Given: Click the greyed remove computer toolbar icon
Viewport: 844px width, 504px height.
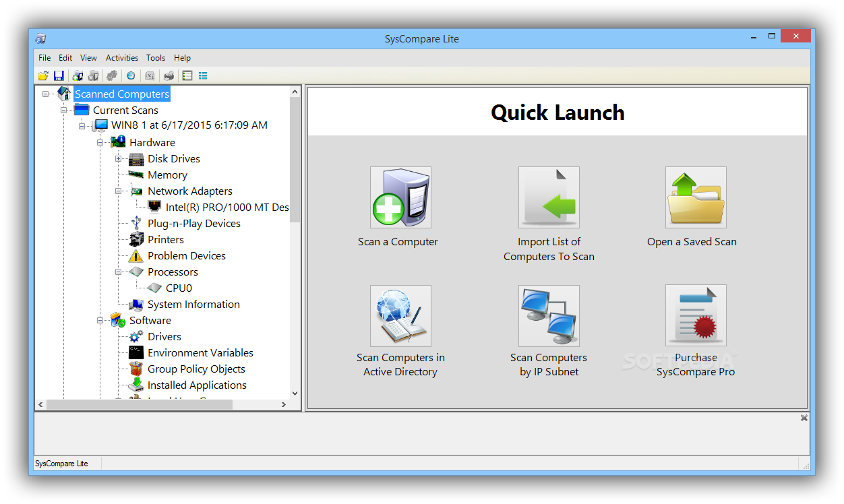Looking at the screenshot, I should (94, 75).
